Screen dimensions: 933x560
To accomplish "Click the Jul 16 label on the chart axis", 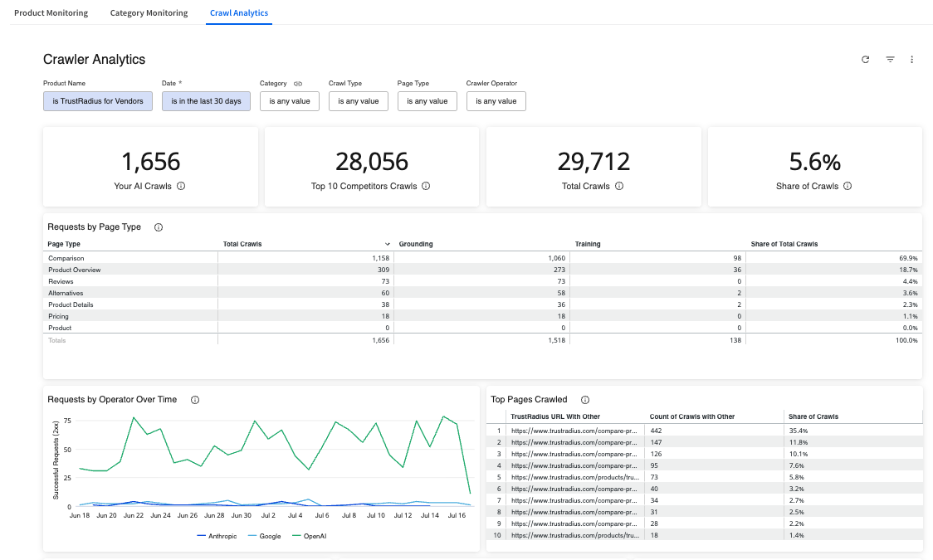I will point(457,515).
